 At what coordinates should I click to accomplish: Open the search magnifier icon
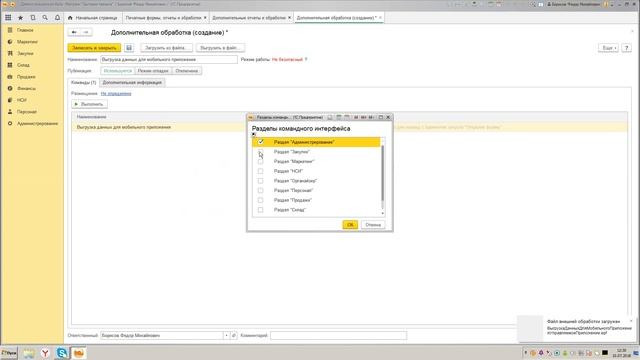(x=45, y=18)
